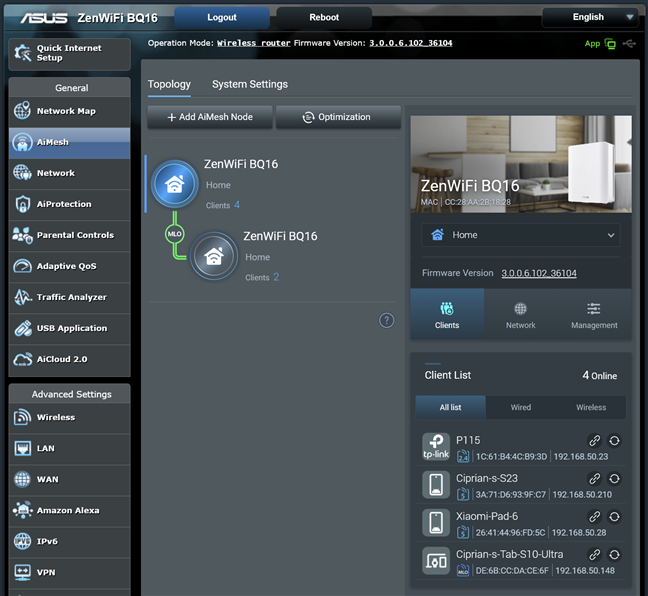
Task: Click firmware version link in header
Action: point(411,43)
